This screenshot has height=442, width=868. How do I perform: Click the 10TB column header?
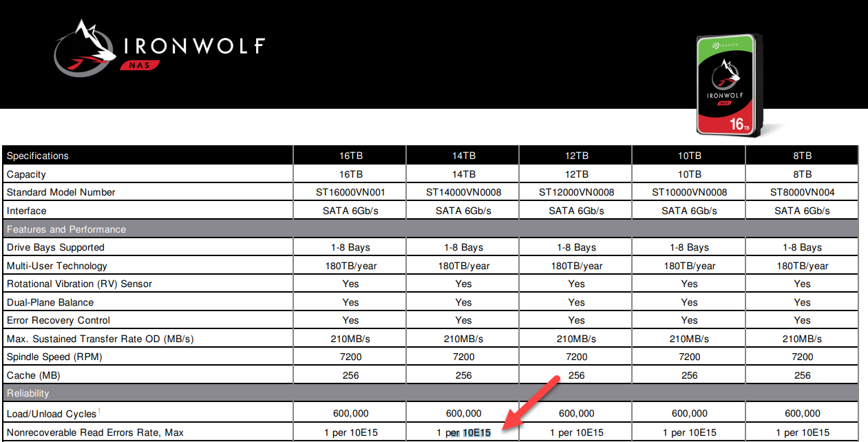pyautogui.click(x=689, y=156)
